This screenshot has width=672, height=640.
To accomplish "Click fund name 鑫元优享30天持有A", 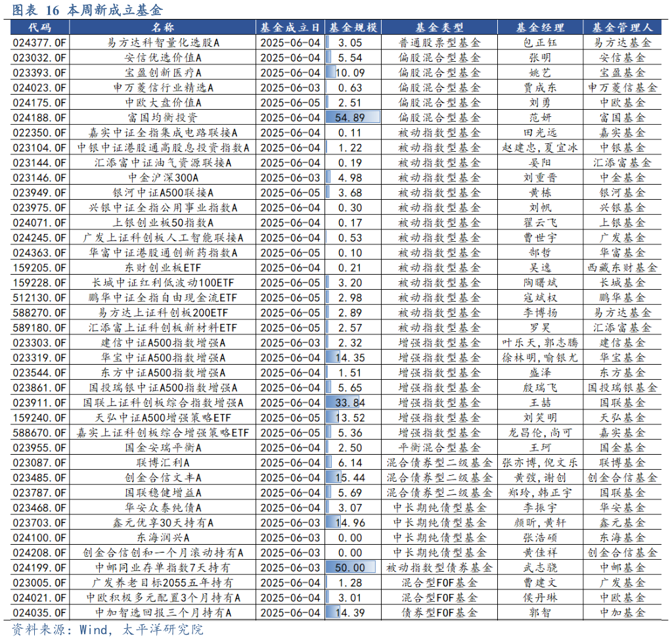I will (163, 522).
